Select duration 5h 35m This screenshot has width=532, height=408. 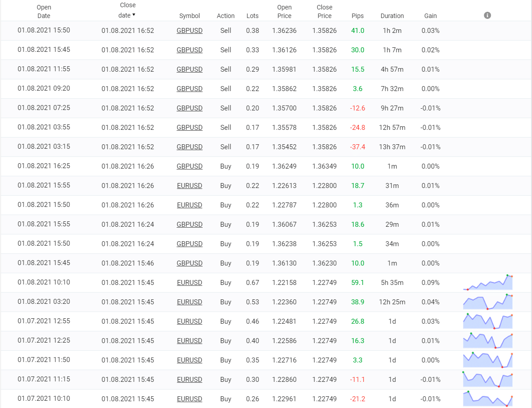click(392, 283)
